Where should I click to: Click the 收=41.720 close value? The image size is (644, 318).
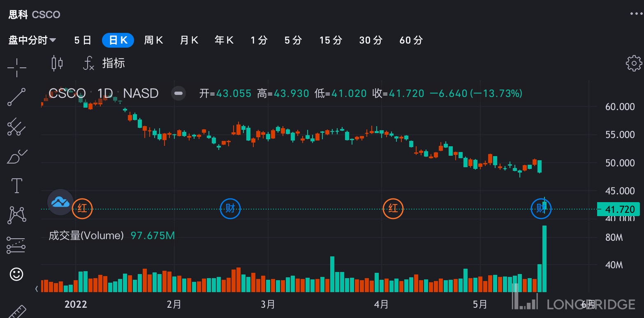tap(398, 94)
